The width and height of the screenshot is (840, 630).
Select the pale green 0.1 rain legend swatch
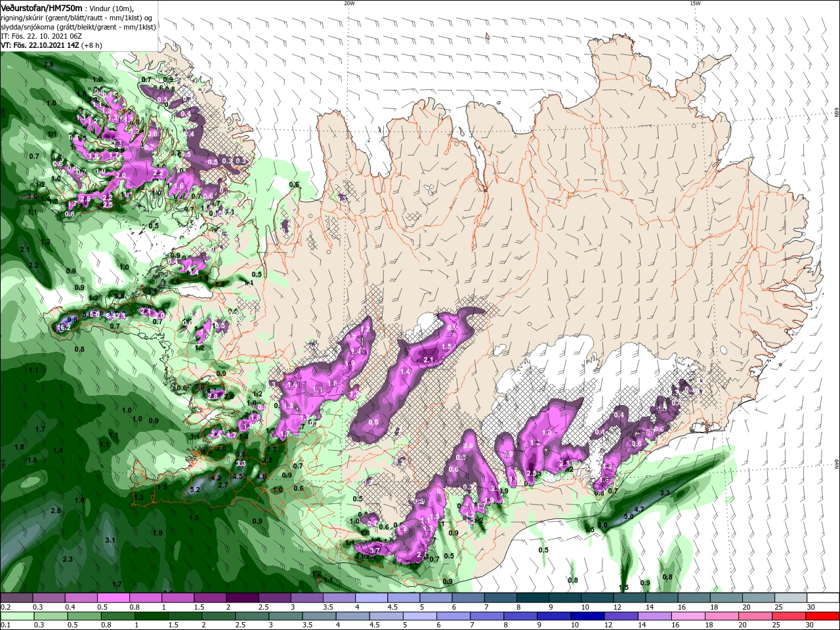(17, 616)
